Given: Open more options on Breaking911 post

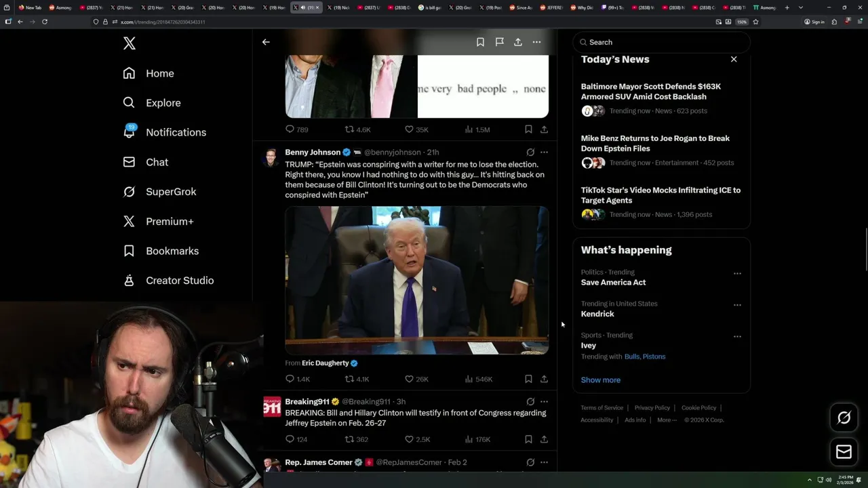Looking at the screenshot, I should click(544, 402).
